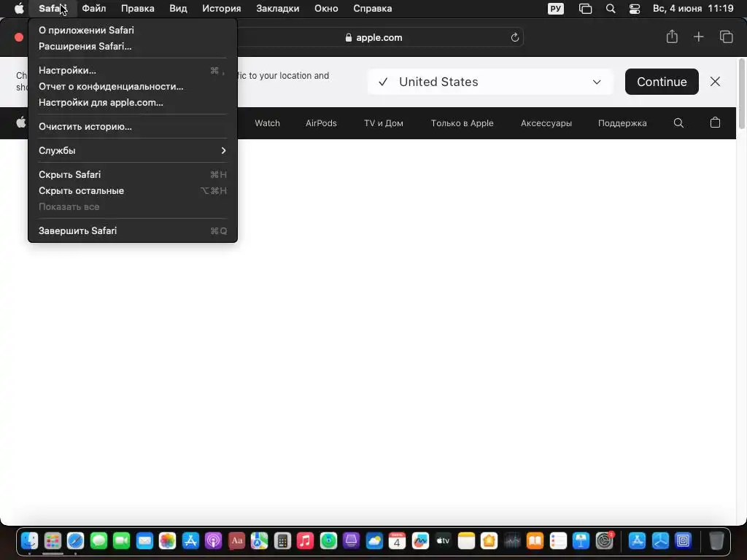This screenshot has width=747, height=560.
Task: Open Weather from the Dock
Action: [x=374, y=540]
